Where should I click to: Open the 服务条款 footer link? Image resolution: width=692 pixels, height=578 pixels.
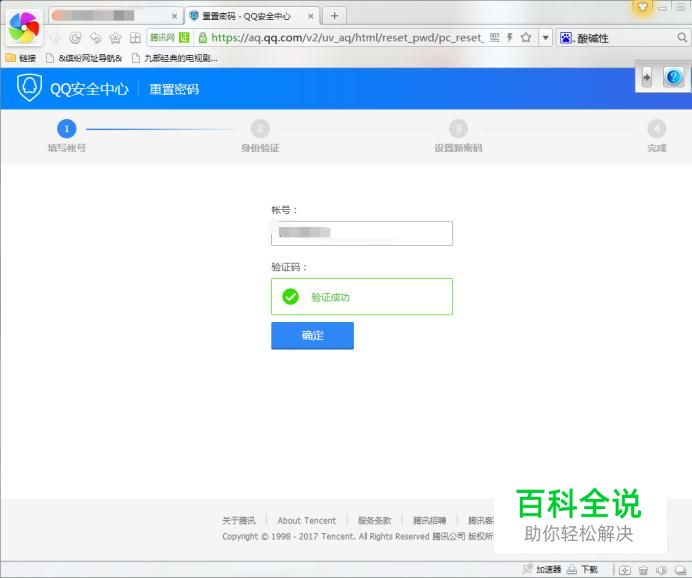(374, 521)
